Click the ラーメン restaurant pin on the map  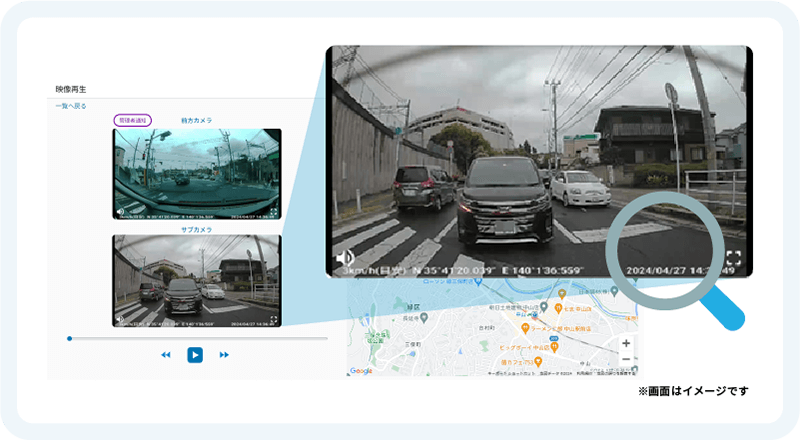(524, 328)
